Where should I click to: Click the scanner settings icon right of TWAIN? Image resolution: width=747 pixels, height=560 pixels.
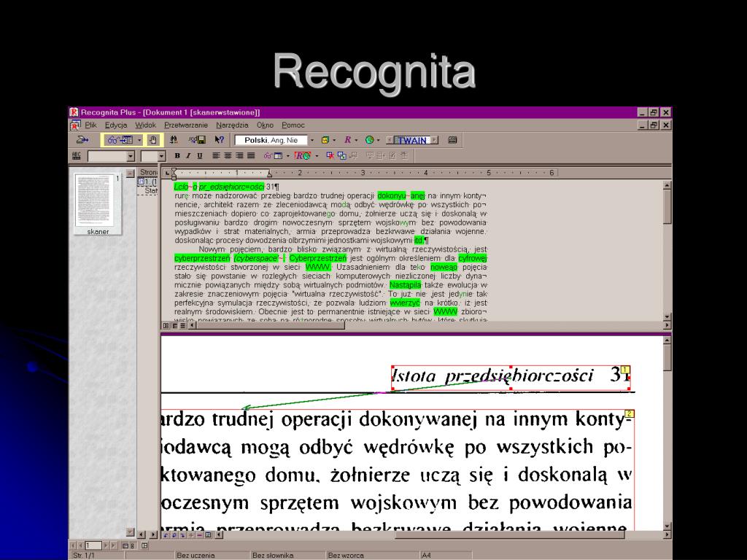click(x=452, y=140)
